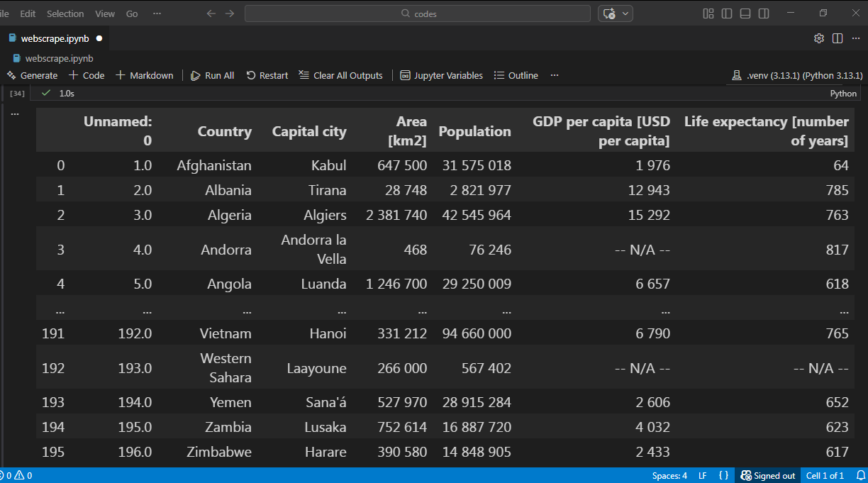The height and width of the screenshot is (483, 868).
Task: Open the Copilot chat dropdown arrow
Action: point(625,13)
